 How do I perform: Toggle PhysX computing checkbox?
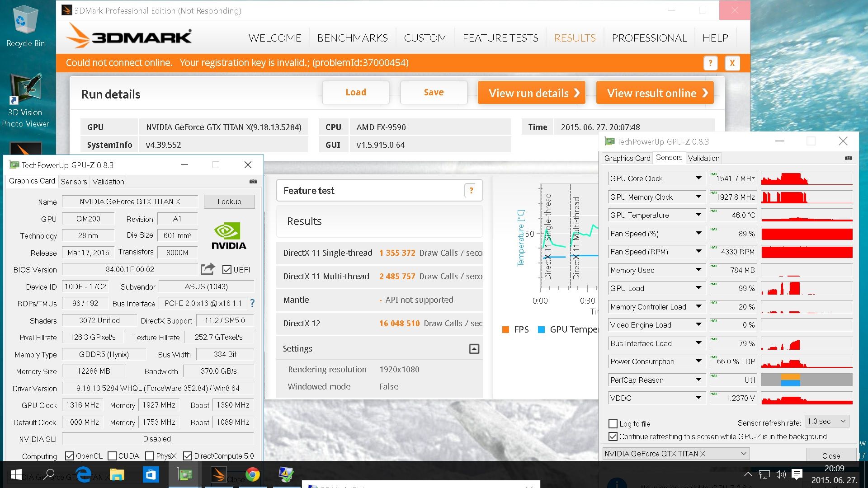(x=150, y=456)
